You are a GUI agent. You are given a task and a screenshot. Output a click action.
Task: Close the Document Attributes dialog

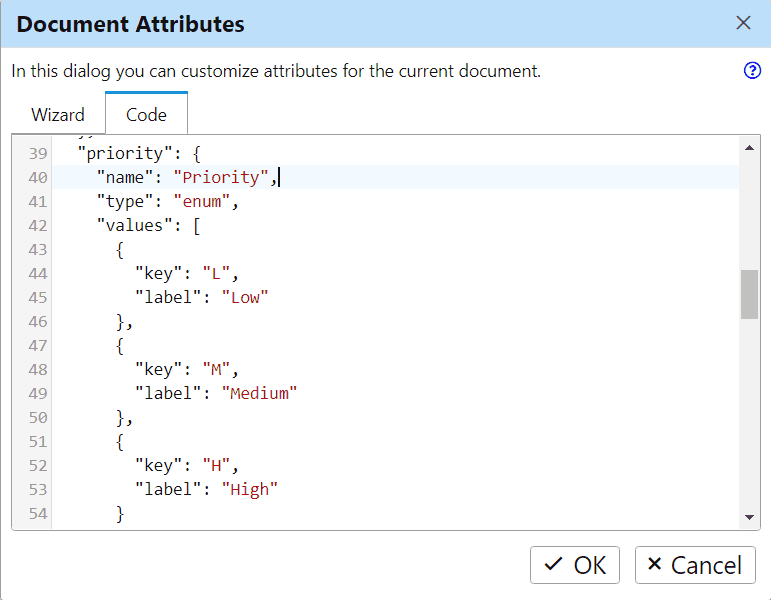743,23
